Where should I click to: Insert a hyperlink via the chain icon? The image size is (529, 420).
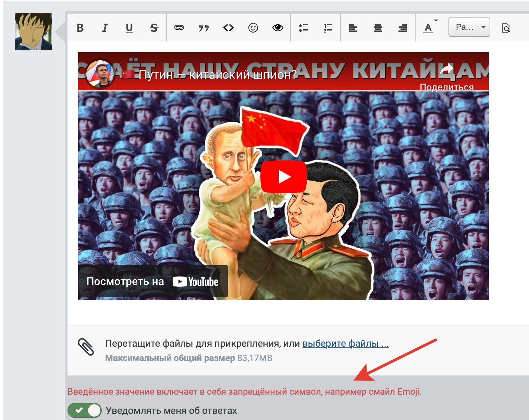click(179, 28)
